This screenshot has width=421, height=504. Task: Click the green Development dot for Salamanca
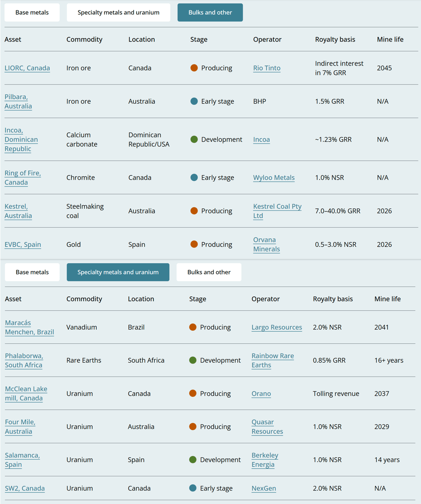pos(193,460)
